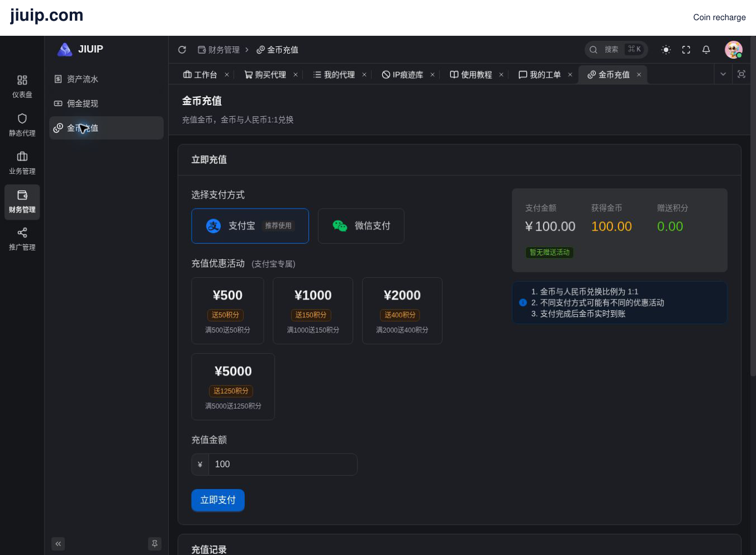This screenshot has width=756, height=555.
Task: Expand the tabs dropdown chevron
Action: (x=723, y=74)
